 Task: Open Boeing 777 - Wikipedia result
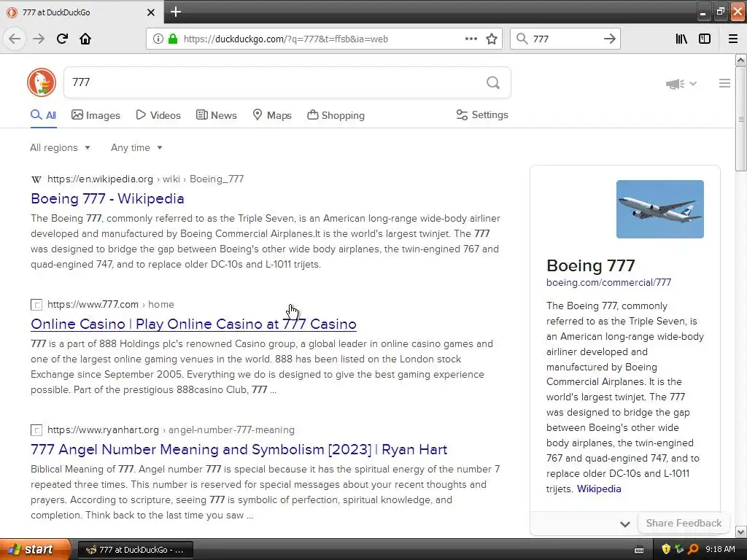pyautogui.click(x=107, y=198)
